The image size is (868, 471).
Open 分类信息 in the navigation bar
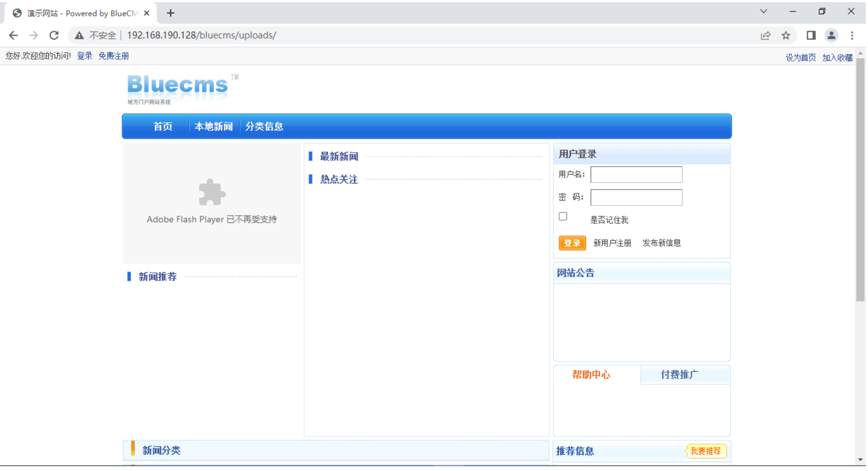tap(264, 127)
